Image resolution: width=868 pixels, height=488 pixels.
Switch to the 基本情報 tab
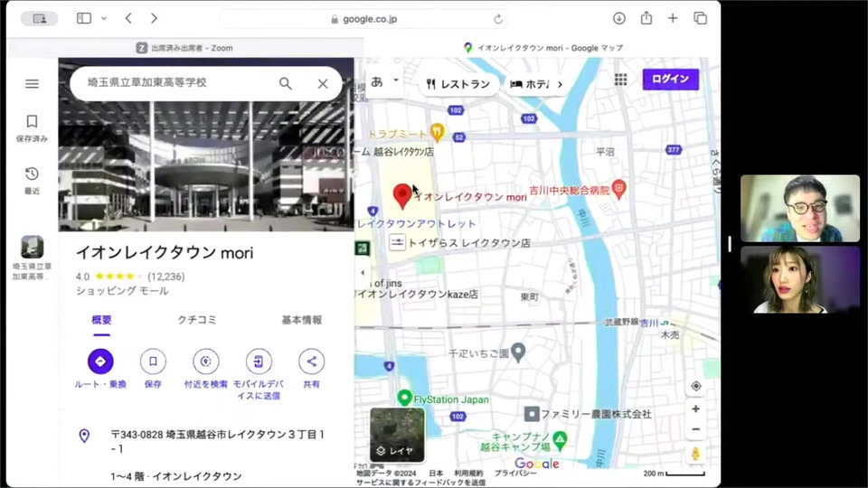click(x=302, y=320)
